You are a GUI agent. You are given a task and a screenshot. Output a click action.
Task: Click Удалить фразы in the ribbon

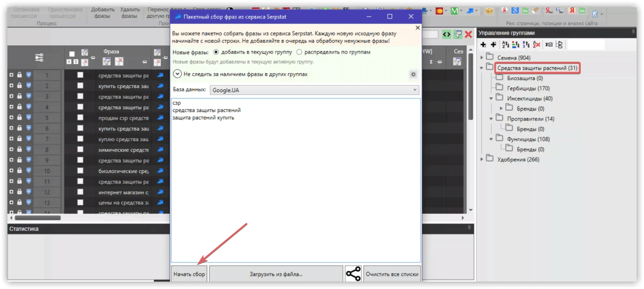[130, 13]
